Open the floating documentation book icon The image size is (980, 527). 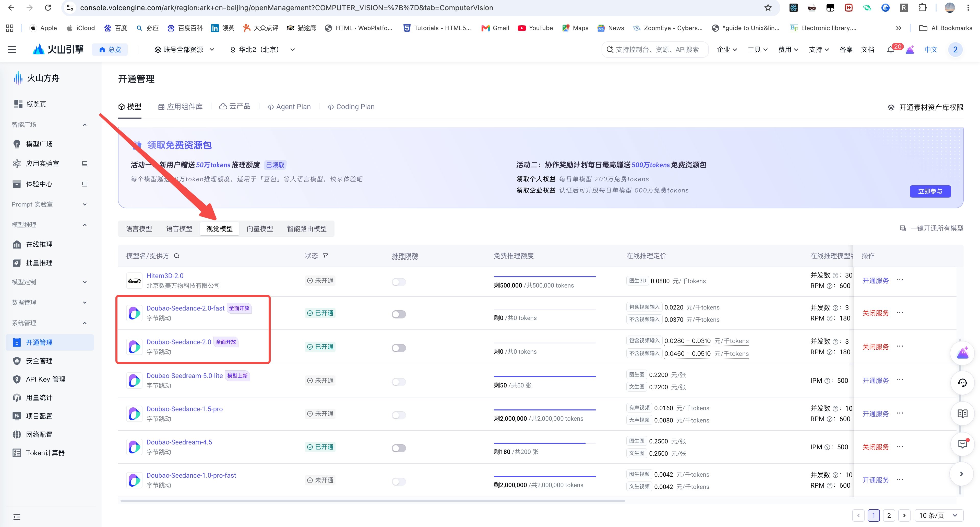(x=962, y=413)
